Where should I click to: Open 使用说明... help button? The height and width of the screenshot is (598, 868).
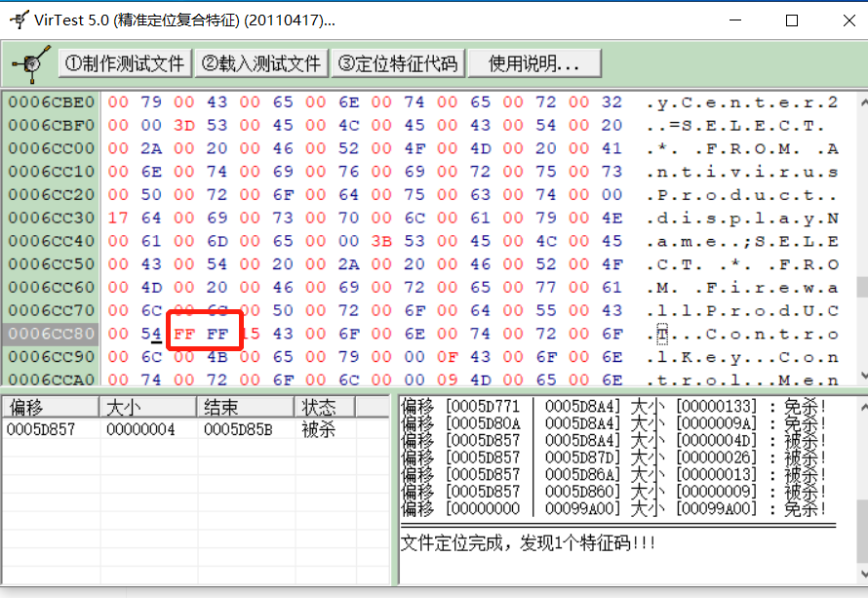click(x=534, y=63)
